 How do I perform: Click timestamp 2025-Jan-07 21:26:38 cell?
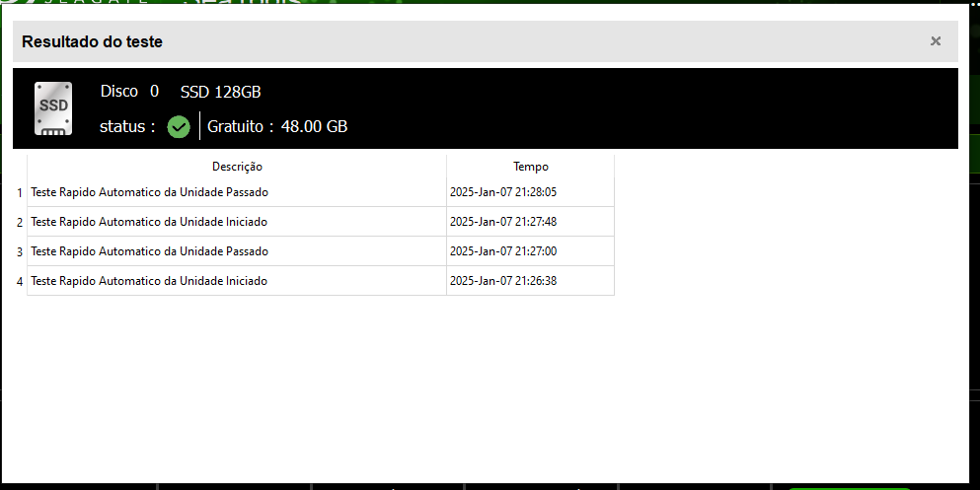531,281
